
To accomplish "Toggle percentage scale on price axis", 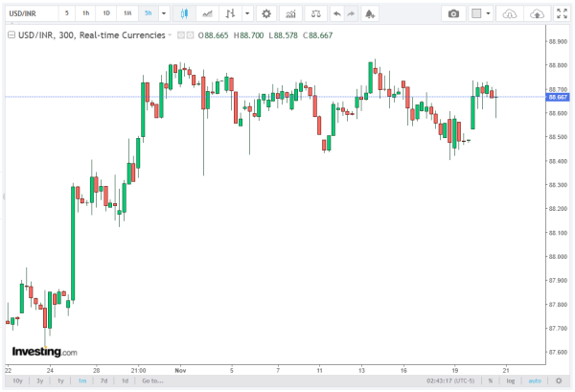I will (x=490, y=381).
